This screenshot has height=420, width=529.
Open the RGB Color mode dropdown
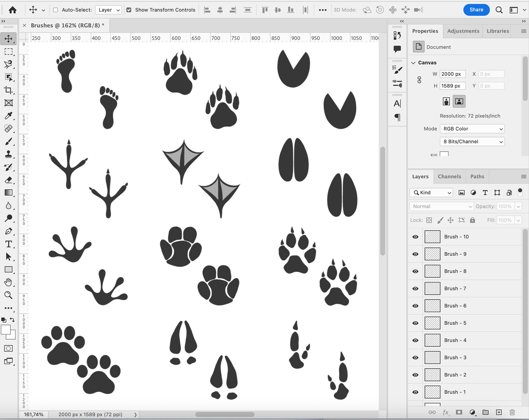(x=472, y=129)
